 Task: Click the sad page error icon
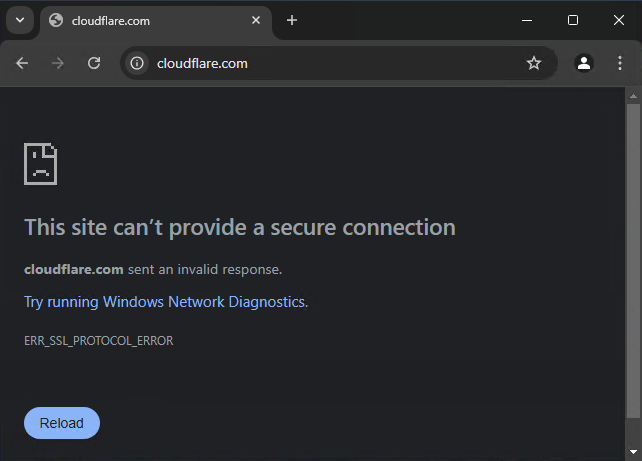point(41,164)
